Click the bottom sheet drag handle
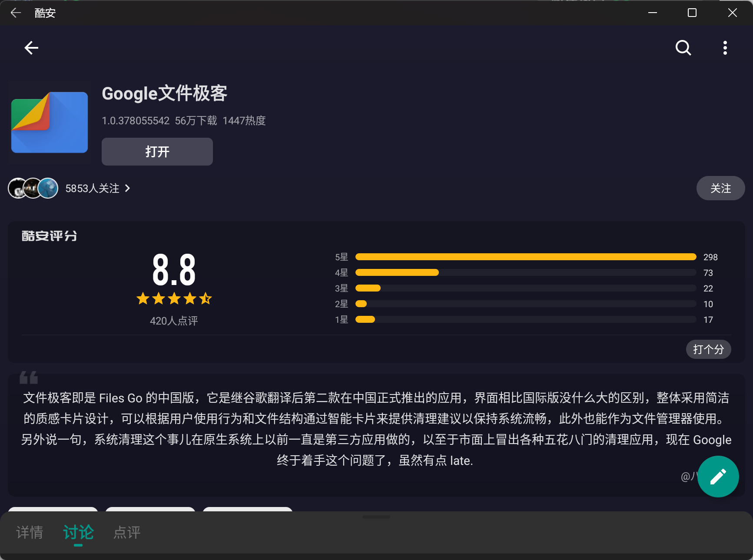Screen dimensions: 753x560 (376, 517)
